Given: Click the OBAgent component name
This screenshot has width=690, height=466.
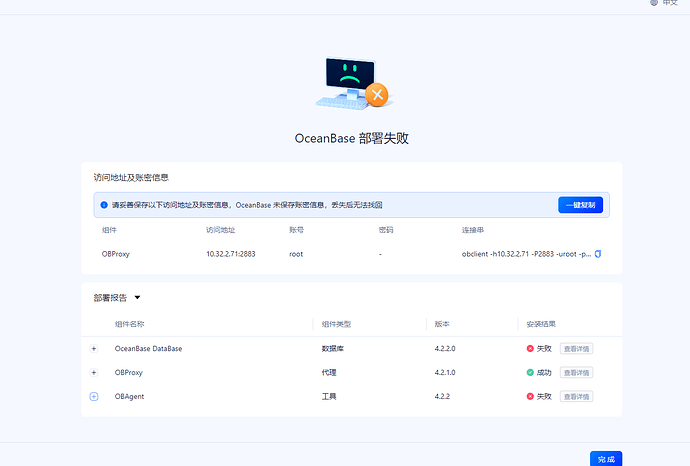Looking at the screenshot, I should 129,396.
